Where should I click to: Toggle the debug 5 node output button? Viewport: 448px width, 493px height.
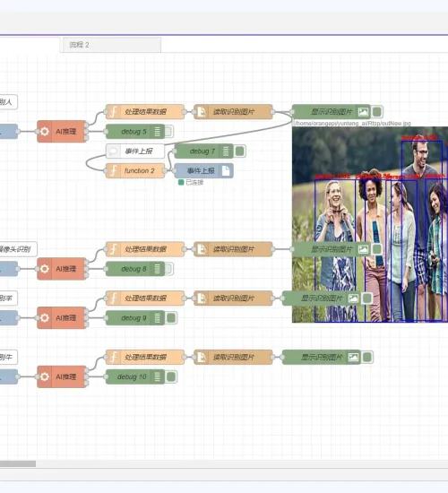coord(168,132)
